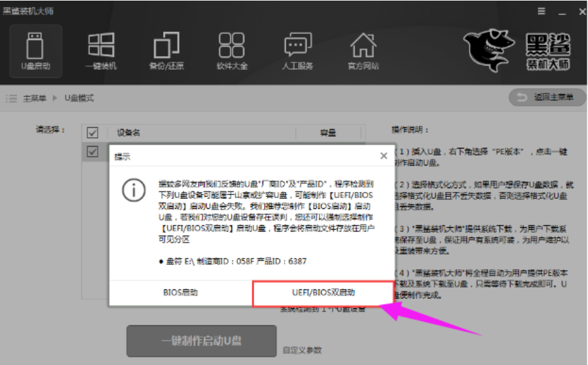This screenshot has width=588, height=365.
Task: Minimize the 黑鲨装机大师 window
Action: [x=562, y=13]
